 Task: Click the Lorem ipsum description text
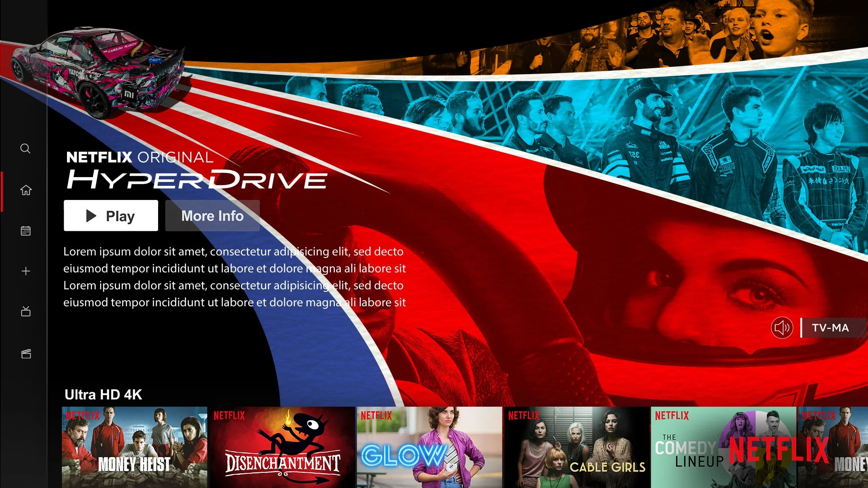point(234,277)
